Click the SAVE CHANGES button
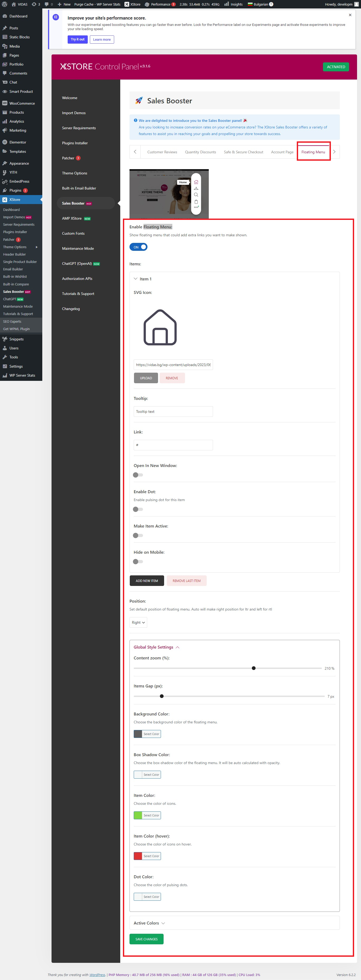Viewport: 361px width, 980px height. point(146,939)
